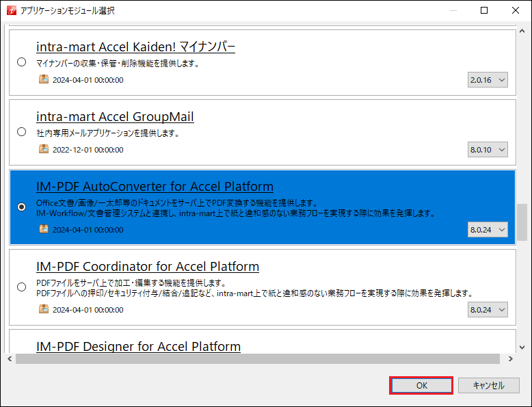Image resolution: width=532 pixels, height=407 pixels.
Task: Click the horizontal scrollbar thumb
Action: [258, 358]
